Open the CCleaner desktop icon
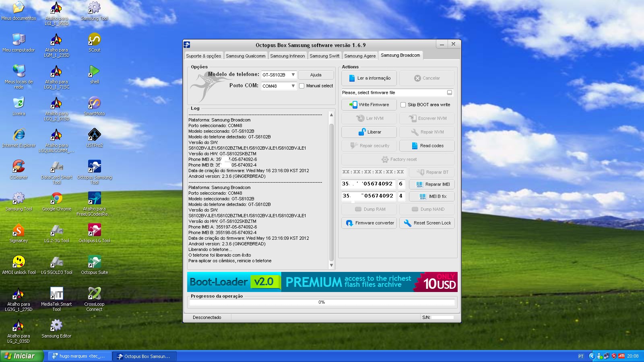The height and width of the screenshot is (362, 644). coord(19,169)
